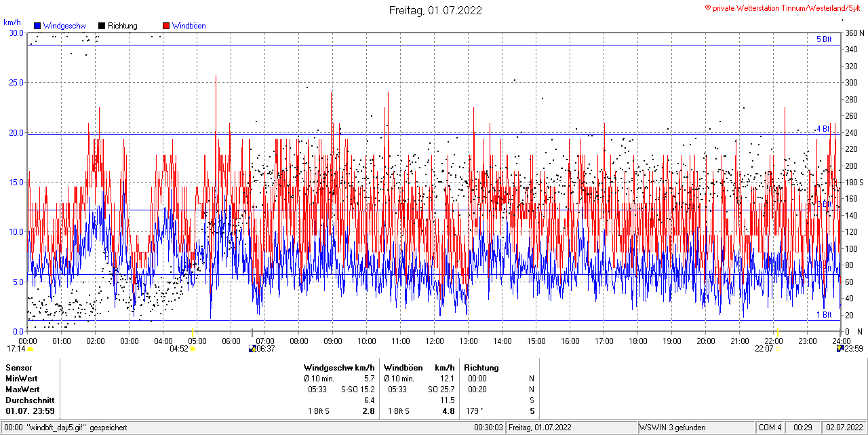Screen dimensions: 868x435
Task: Click the Durchschnitt row label
Action: 30,400
